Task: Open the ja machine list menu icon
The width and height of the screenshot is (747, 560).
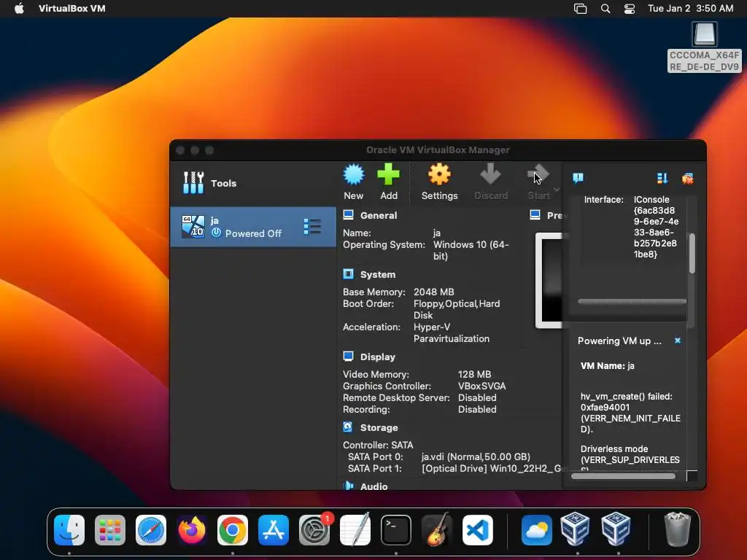Action: click(312, 227)
